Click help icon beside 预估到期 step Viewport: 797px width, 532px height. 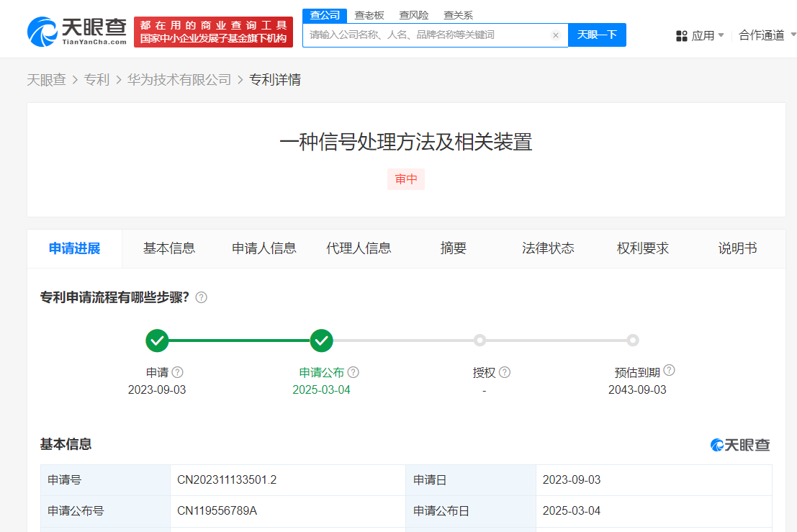click(x=670, y=371)
